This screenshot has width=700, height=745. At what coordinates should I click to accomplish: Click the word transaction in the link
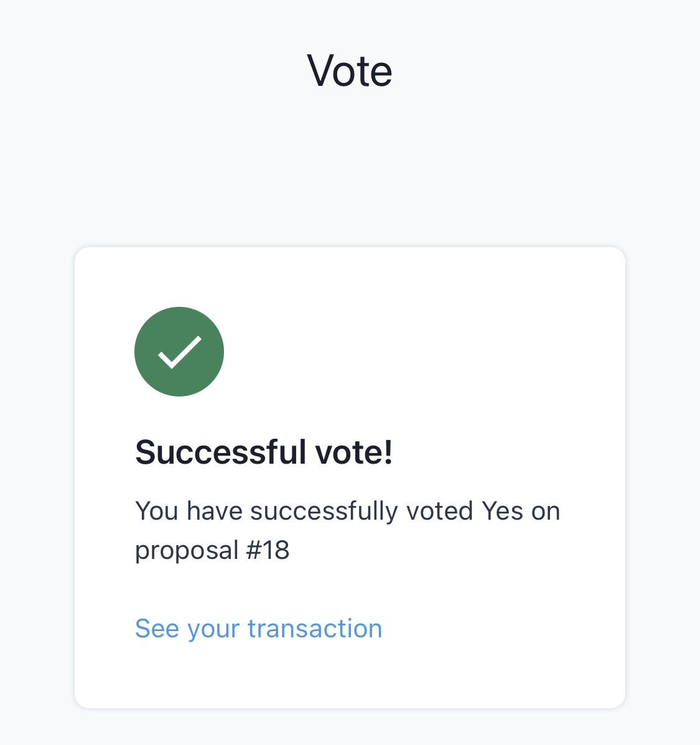pos(315,629)
